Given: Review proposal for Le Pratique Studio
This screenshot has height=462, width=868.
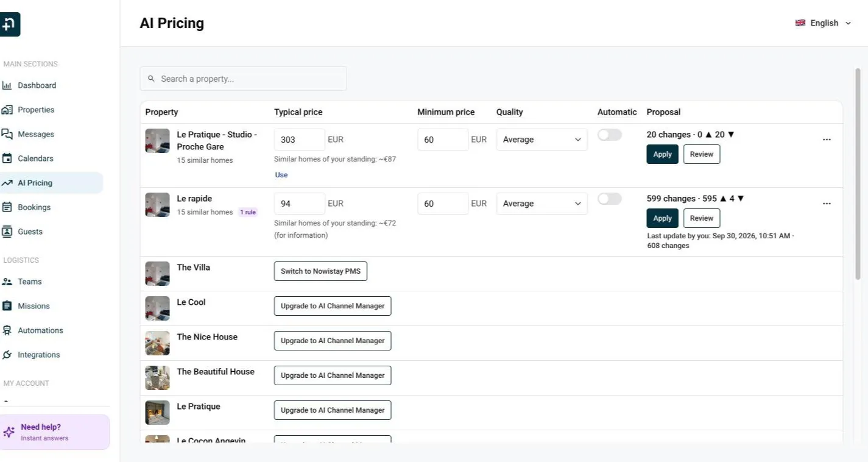Looking at the screenshot, I should click(x=702, y=154).
